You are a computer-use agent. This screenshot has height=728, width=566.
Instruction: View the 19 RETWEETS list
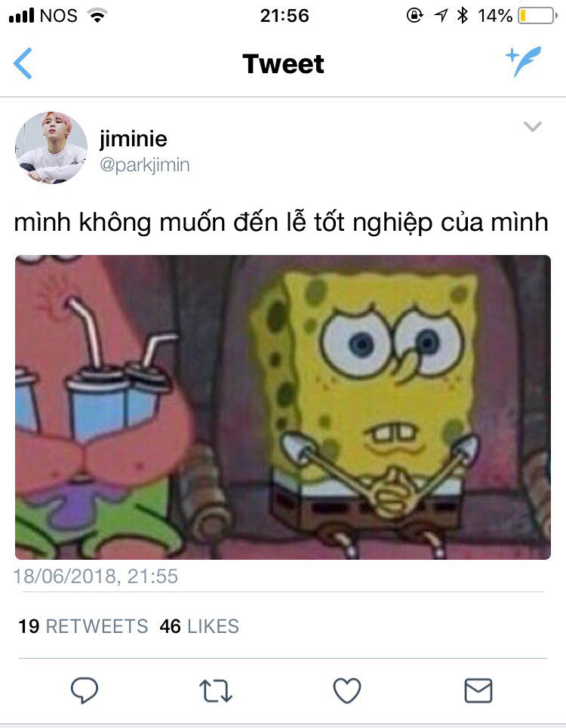(83, 626)
